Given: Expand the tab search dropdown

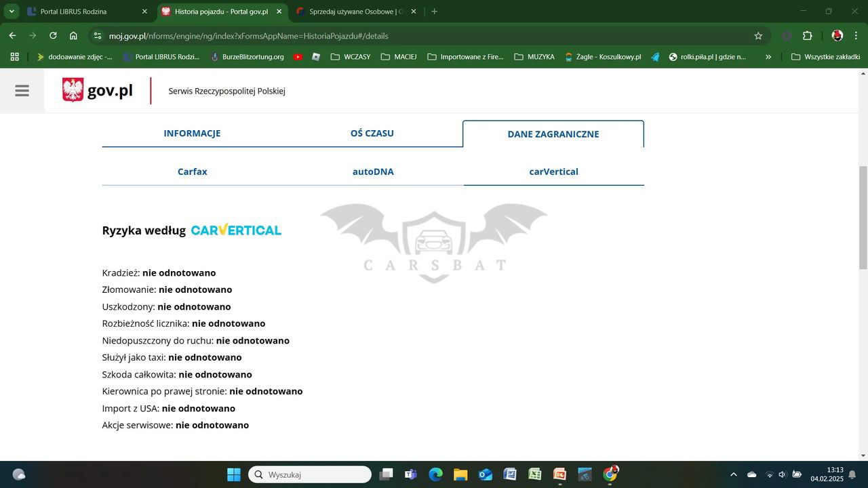Looking at the screenshot, I should tap(12, 12).
